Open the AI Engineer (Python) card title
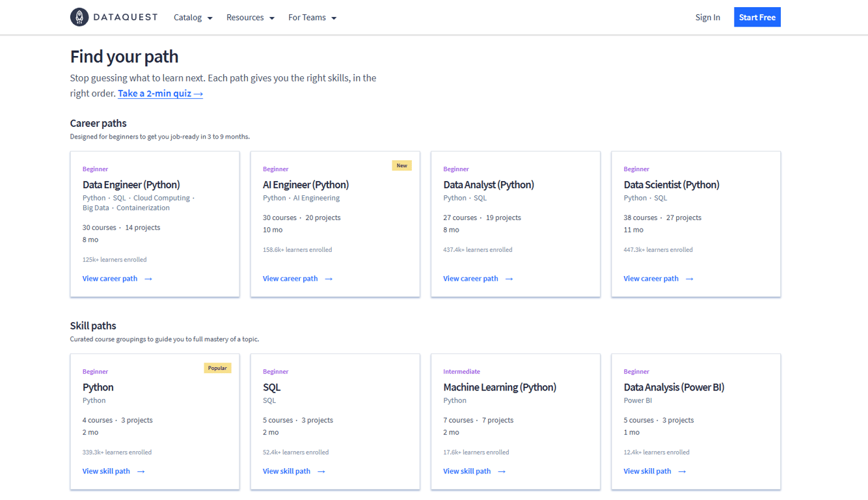The width and height of the screenshot is (868, 500). 306,184
